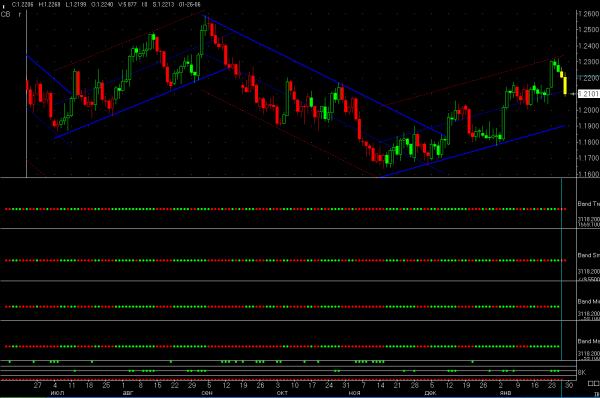600x398 pixels.
Task: Click the small square icons at bottom-right corner
Action: click(x=593, y=383)
